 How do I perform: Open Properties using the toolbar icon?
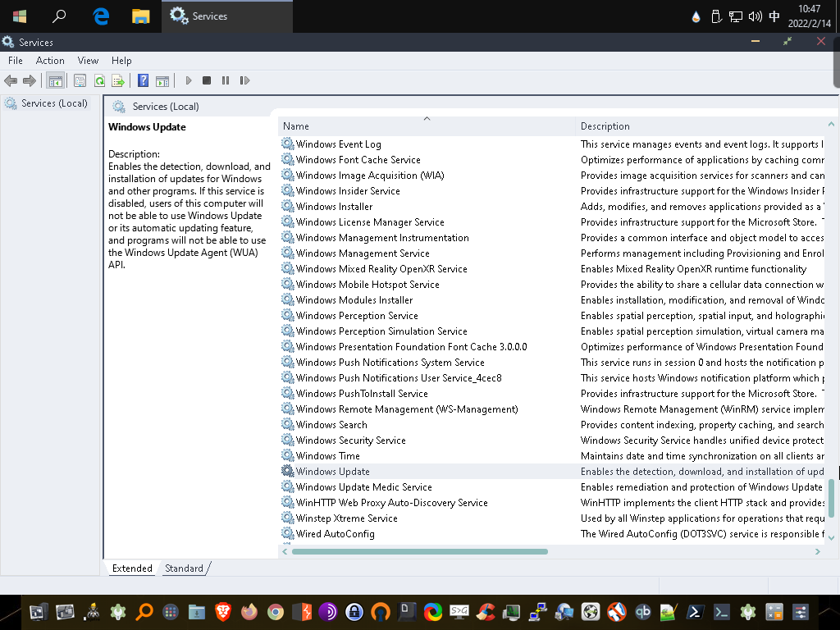80,81
